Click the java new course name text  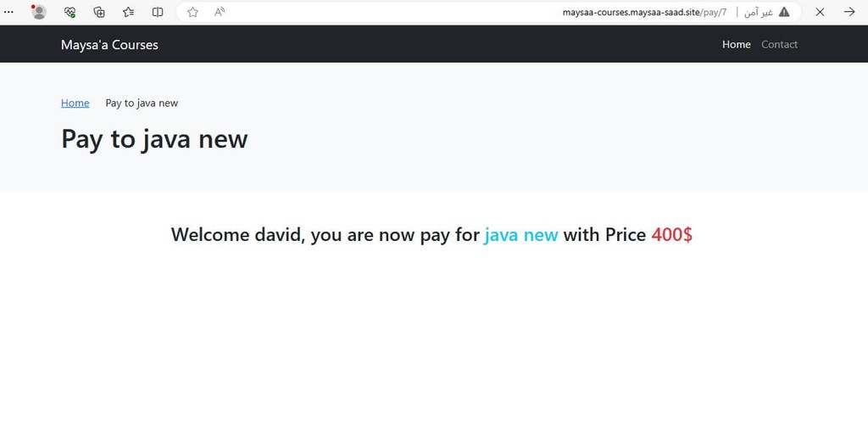pyautogui.click(x=521, y=234)
